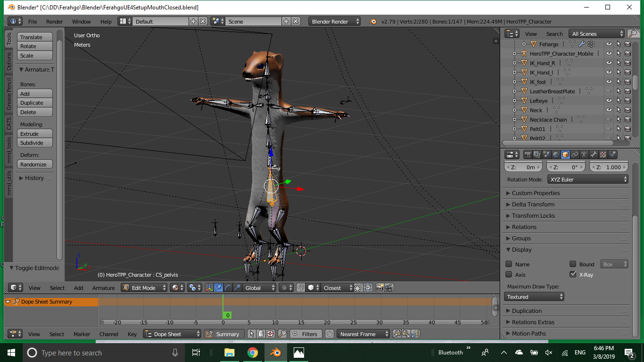Click the Subdivide button
644x362 pixels.
pyautogui.click(x=35, y=143)
